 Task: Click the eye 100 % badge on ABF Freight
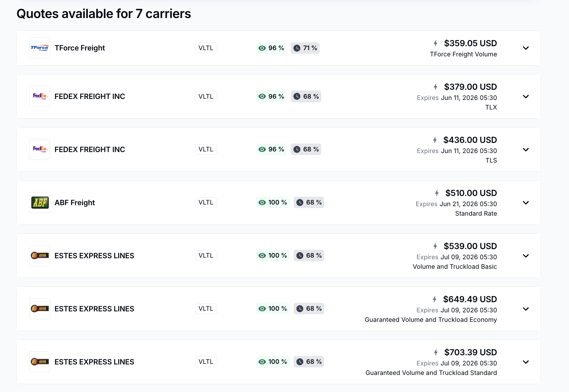273,203
